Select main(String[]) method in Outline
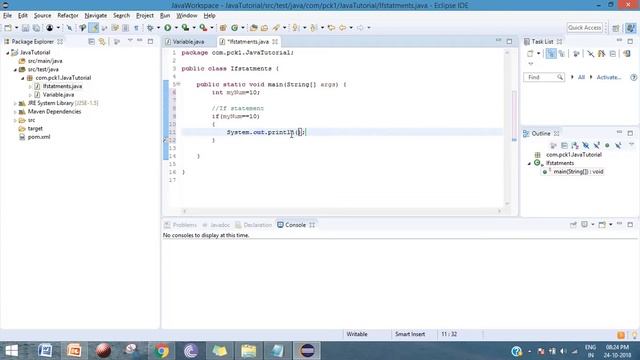This screenshot has width=640, height=360. click(x=578, y=172)
